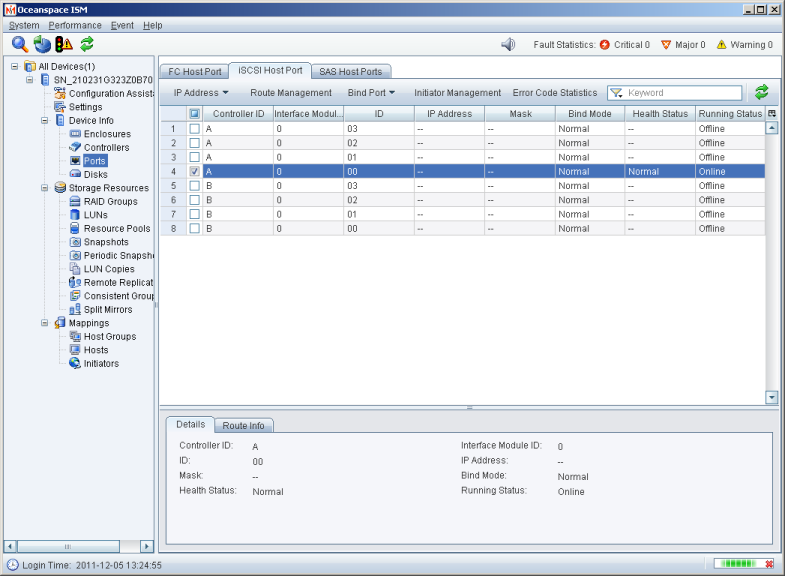The height and width of the screenshot is (576, 785).
Task: Toggle the select-all checkbox in table header
Action: [x=195, y=114]
